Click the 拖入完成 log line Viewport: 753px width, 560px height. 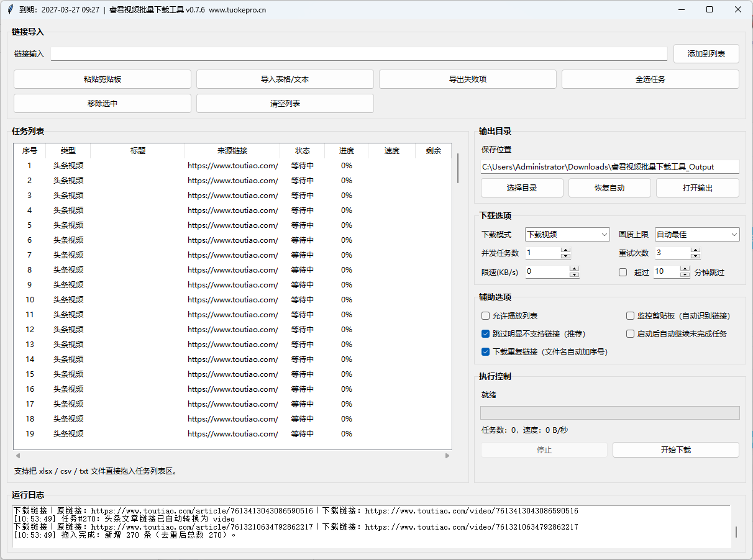tap(125, 535)
